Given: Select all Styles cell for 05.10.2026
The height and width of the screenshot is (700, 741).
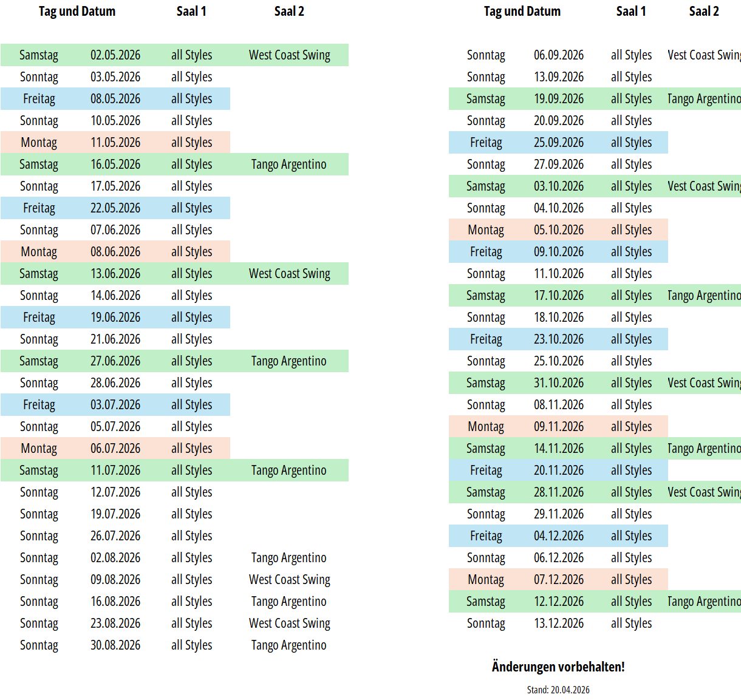Looking at the screenshot, I should pyautogui.click(x=632, y=230).
